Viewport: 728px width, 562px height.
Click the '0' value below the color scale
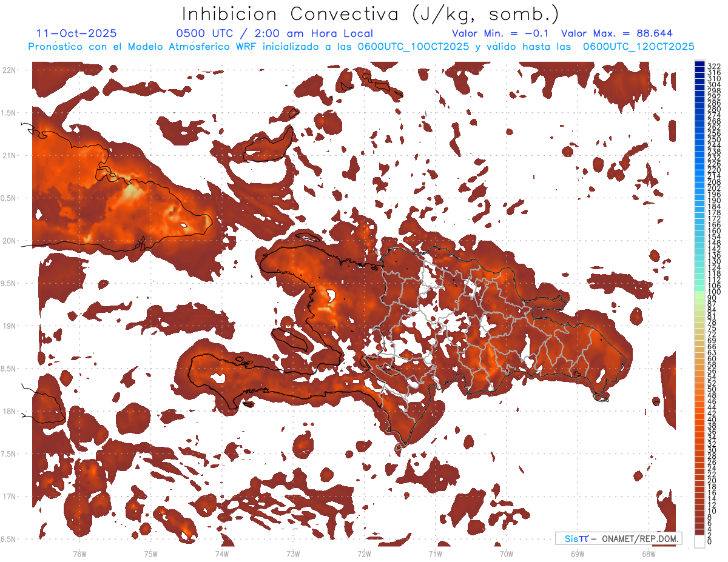point(710,541)
